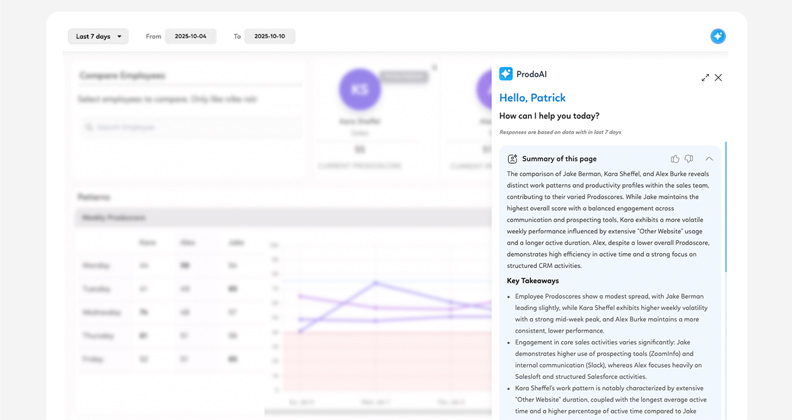Click the ProdoAI panel scrollbar
792x420 pixels.
point(726,207)
